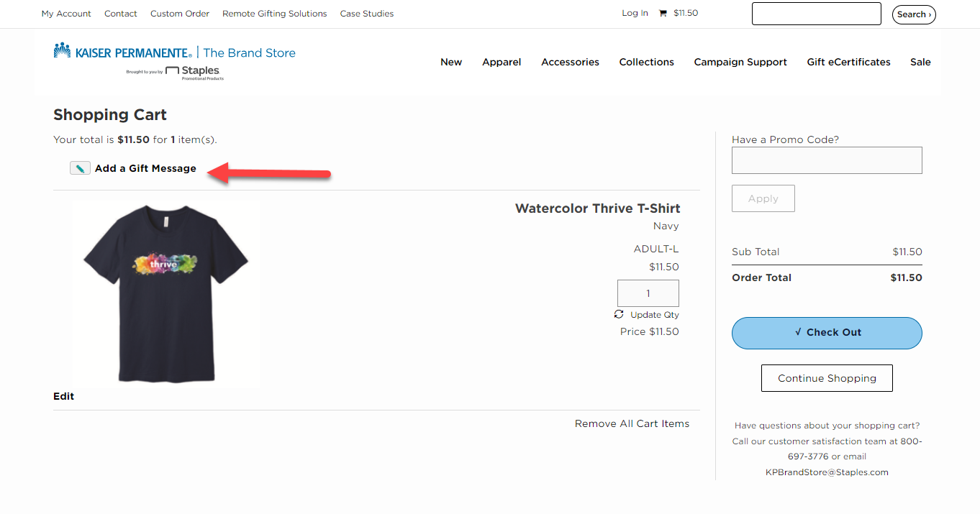980x514 pixels.
Task: Click the gift message pencil icon
Action: coord(80,168)
